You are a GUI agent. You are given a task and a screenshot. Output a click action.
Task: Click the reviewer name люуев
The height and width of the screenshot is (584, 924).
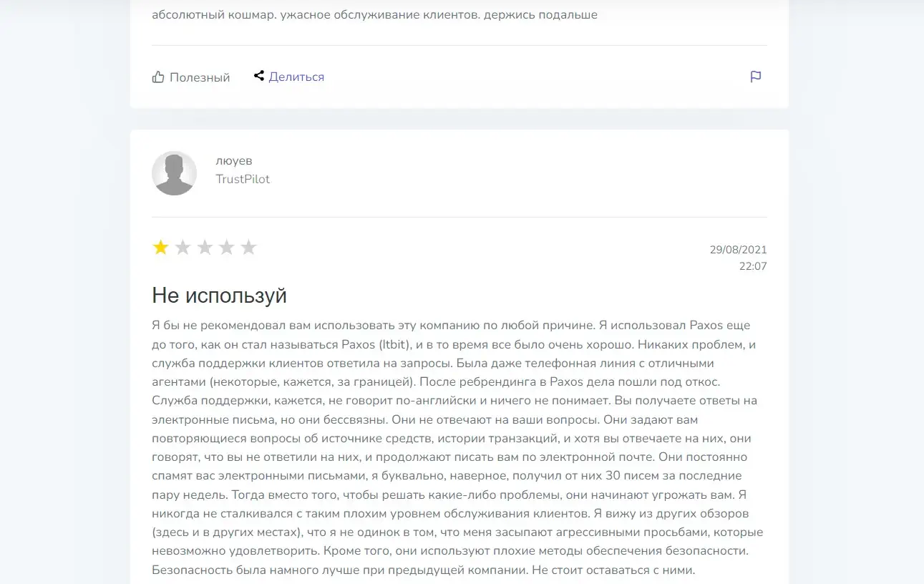tap(234, 161)
